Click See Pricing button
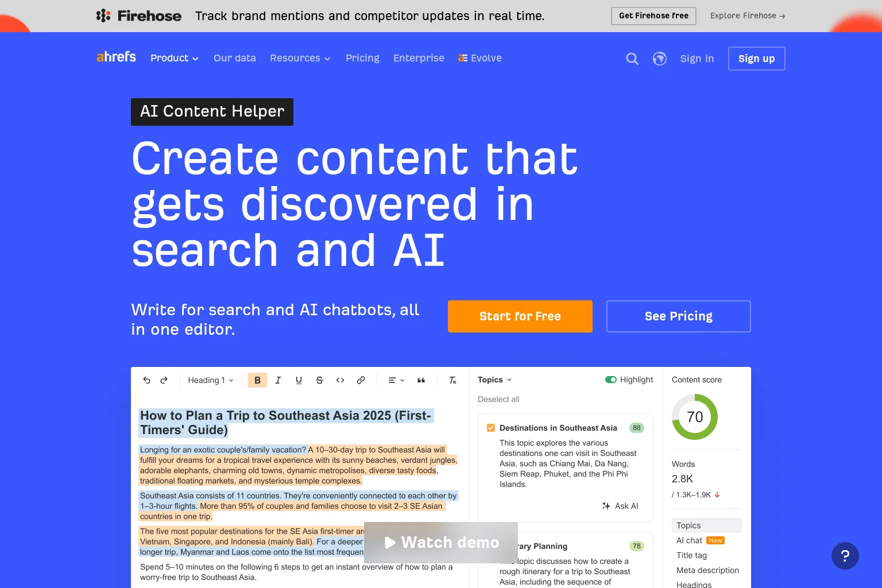 pos(679,316)
